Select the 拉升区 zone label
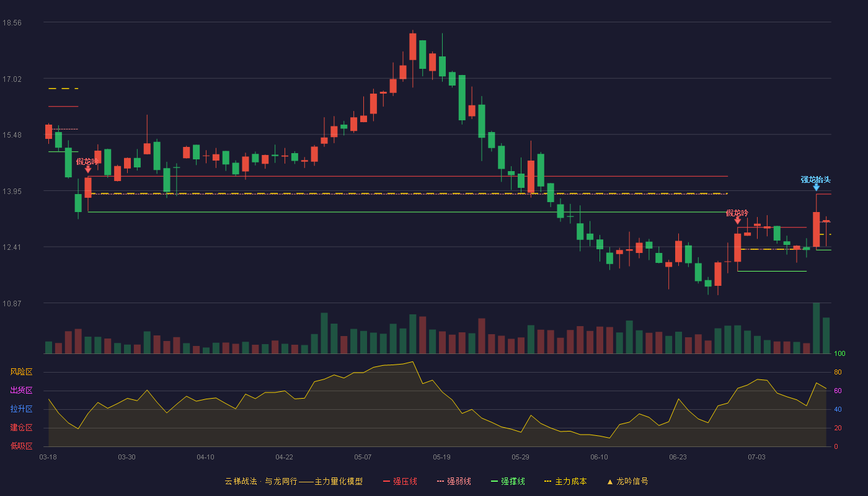Screen dimensions: 868x496 [x=21, y=409]
